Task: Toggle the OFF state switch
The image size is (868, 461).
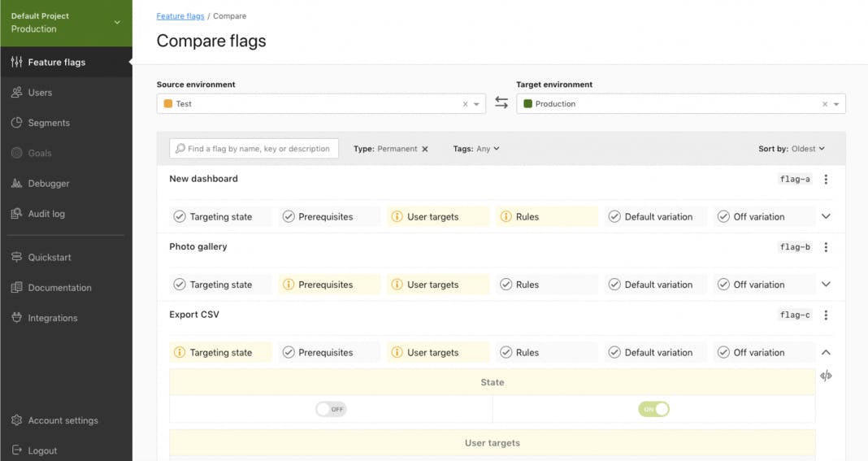Action: (x=331, y=409)
